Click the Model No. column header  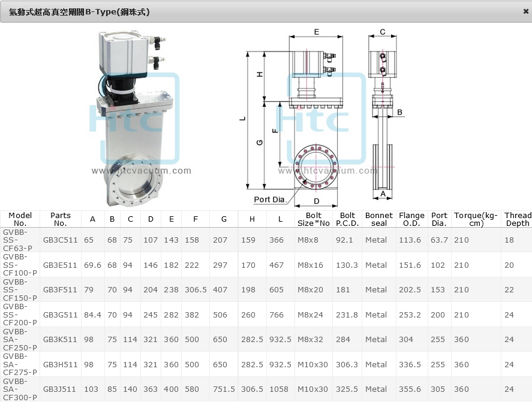click(x=20, y=219)
